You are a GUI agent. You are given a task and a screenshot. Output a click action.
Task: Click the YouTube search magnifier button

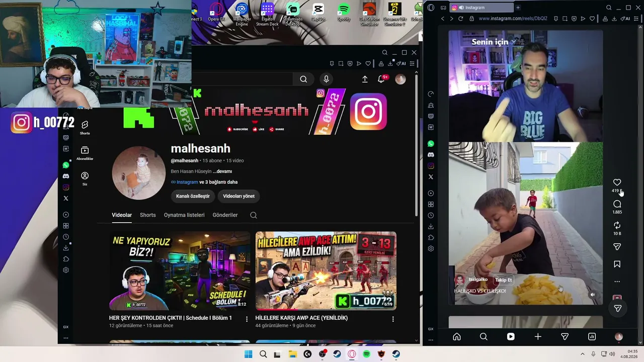coord(303,79)
